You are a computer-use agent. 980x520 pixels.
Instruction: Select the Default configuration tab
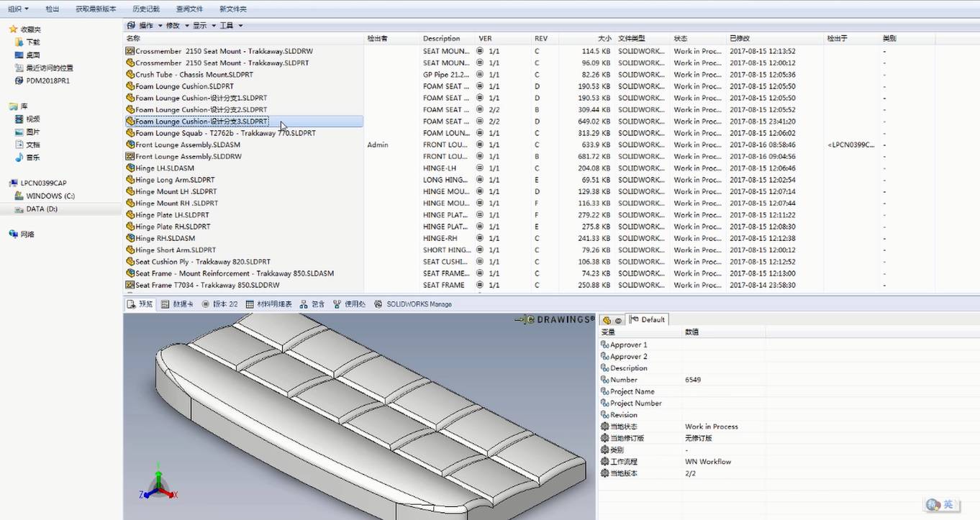(x=648, y=320)
